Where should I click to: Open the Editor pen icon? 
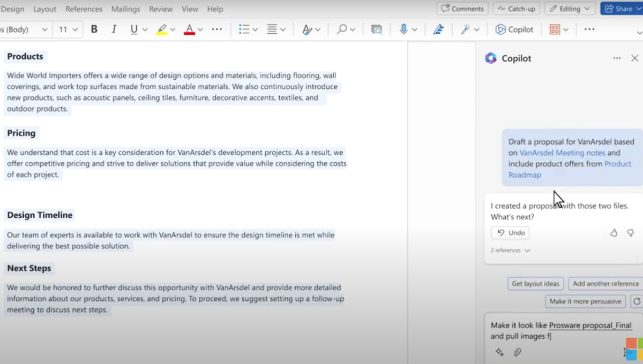[438, 29]
